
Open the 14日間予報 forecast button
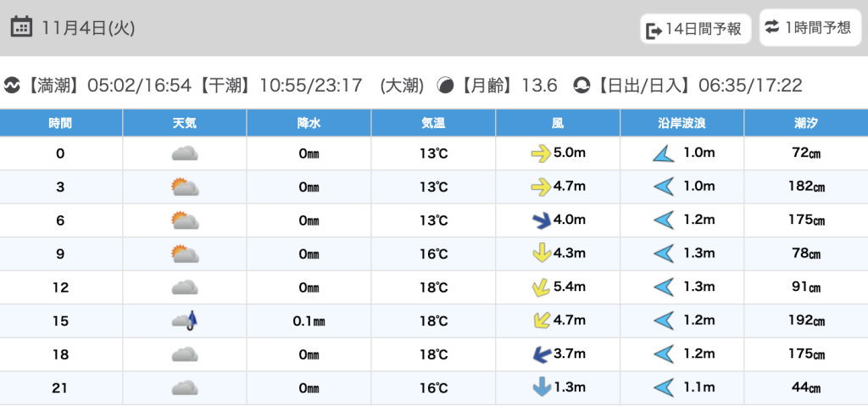pyautogui.click(x=694, y=29)
